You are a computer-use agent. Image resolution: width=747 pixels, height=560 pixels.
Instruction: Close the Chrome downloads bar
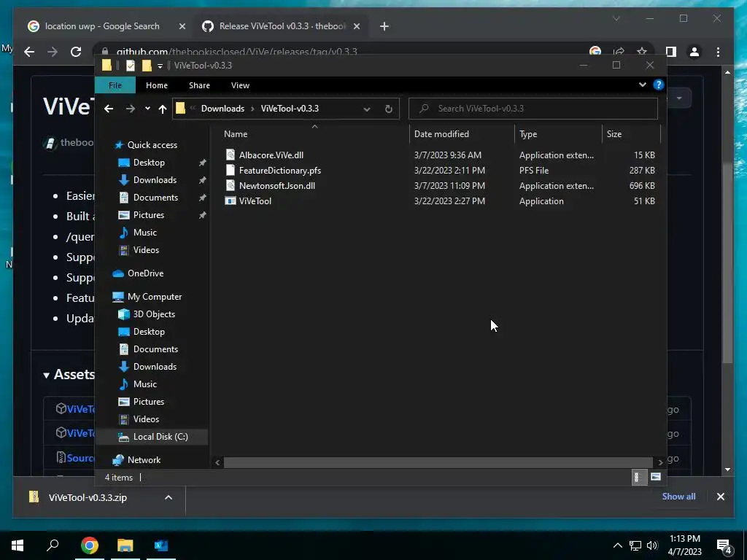pos(720,497)
